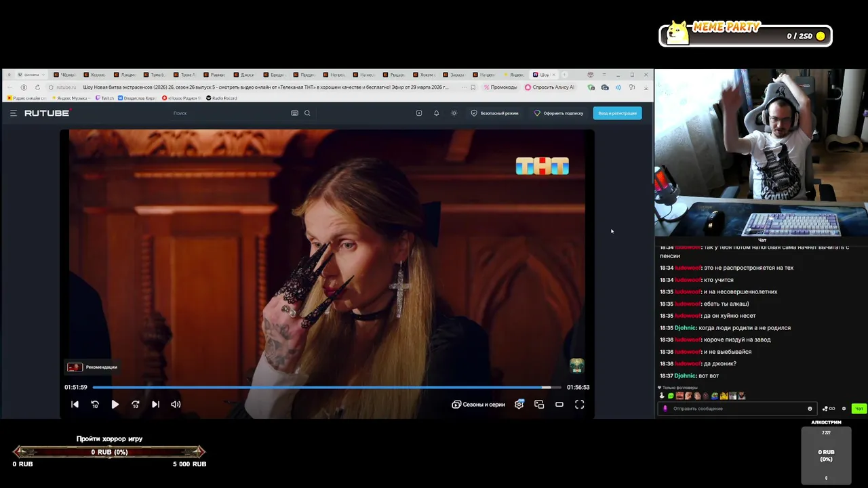The image size is (868, 488).
Task: Open "Рекомендации" overlay in player
Action: pyautogui.click(x=92, y=367)
